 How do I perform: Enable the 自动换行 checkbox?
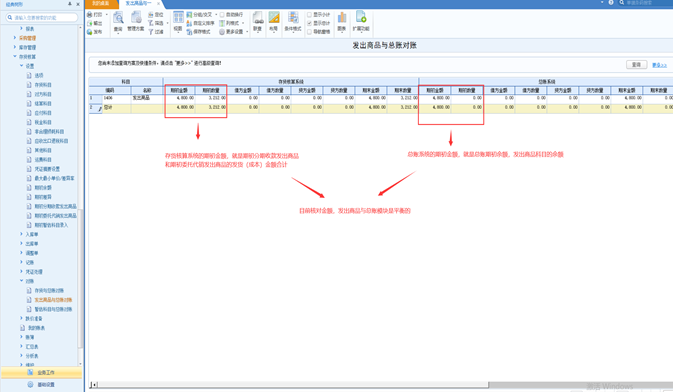coord(222,15)
